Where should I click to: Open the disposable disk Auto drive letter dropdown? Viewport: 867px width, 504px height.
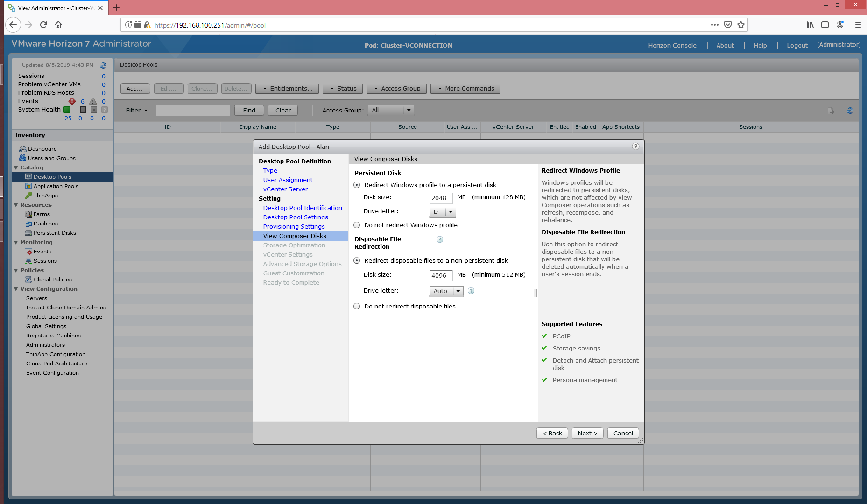(446, 291)
